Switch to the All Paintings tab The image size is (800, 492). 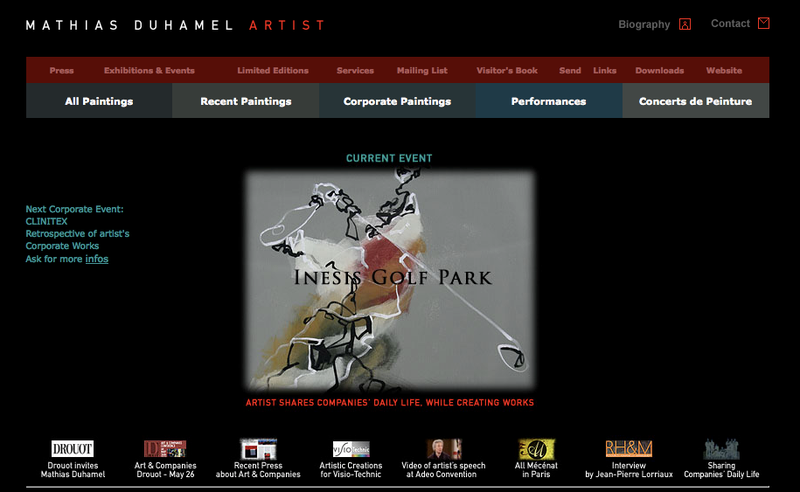tap(99, 101)
